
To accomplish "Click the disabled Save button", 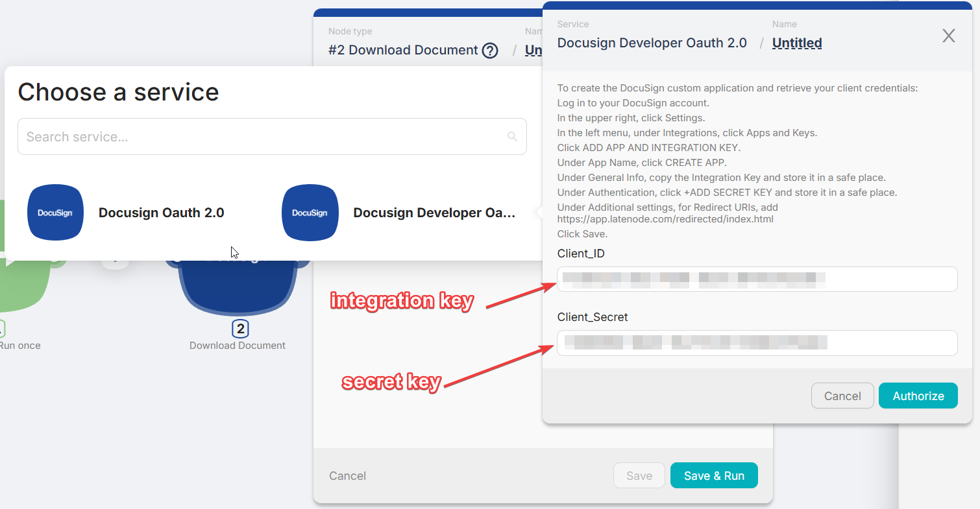I will [x=639, y=475].
